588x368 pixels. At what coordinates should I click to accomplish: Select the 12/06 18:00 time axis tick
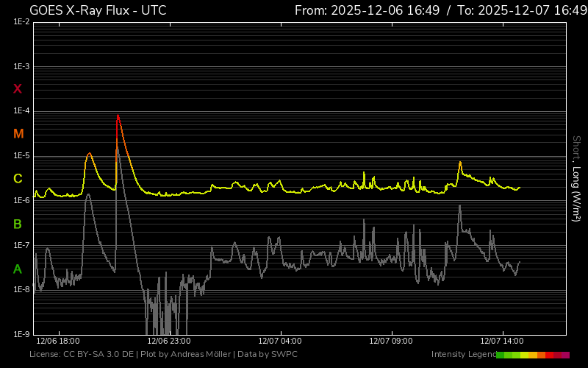(57, 342)
